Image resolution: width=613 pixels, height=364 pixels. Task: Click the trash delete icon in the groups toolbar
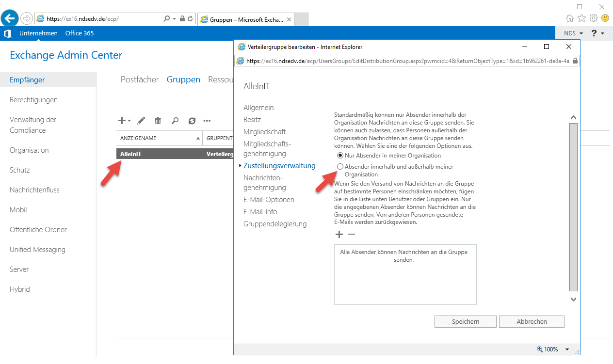click(x=158, y=121)
